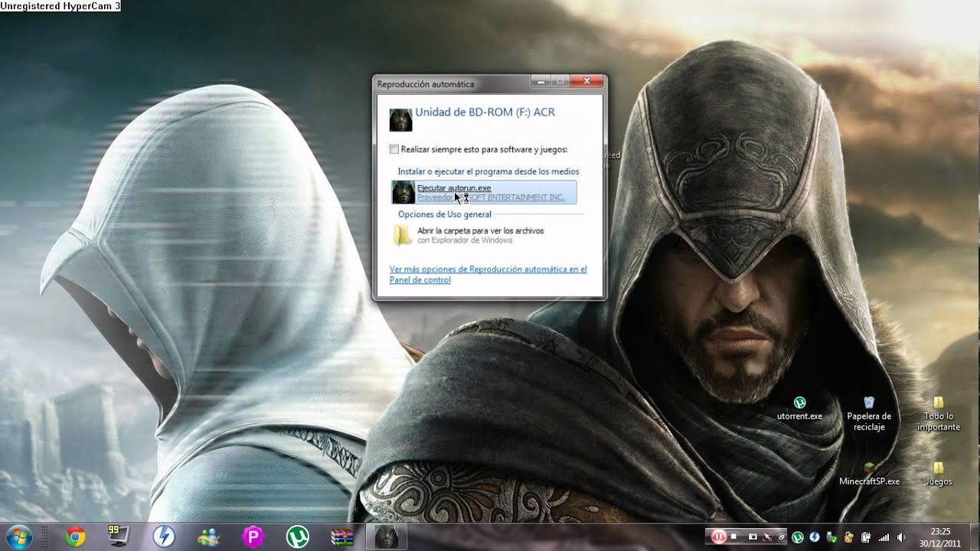
Task: Click the padlock tray icon
Action: point(848,537)
